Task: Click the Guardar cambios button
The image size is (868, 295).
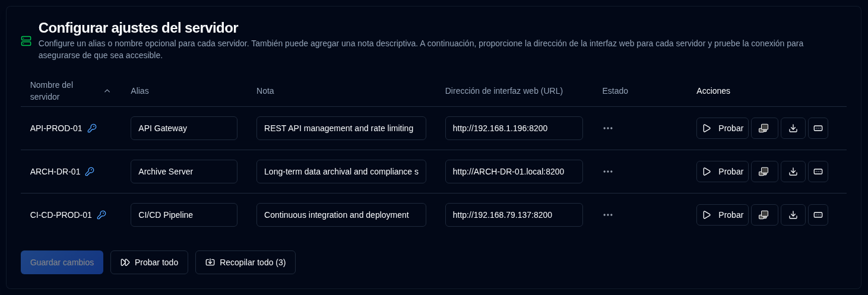Action: (x=62, y=262)
